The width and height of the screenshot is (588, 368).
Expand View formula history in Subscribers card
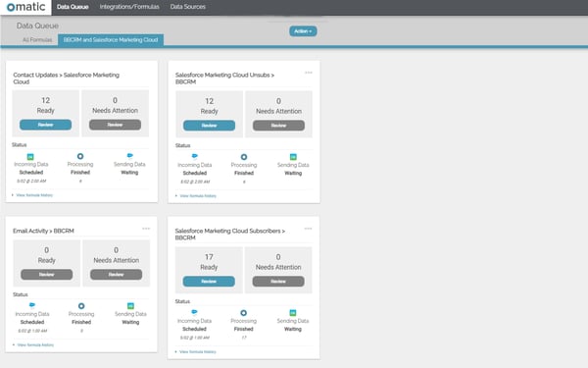click(x=196, y=352)
